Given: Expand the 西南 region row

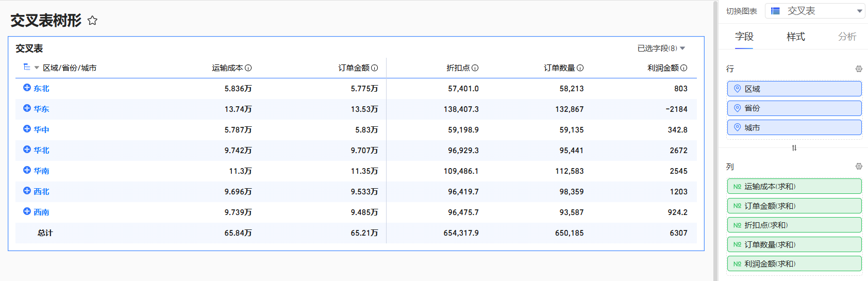Looking at the screenshot, I should coord(27,211).
